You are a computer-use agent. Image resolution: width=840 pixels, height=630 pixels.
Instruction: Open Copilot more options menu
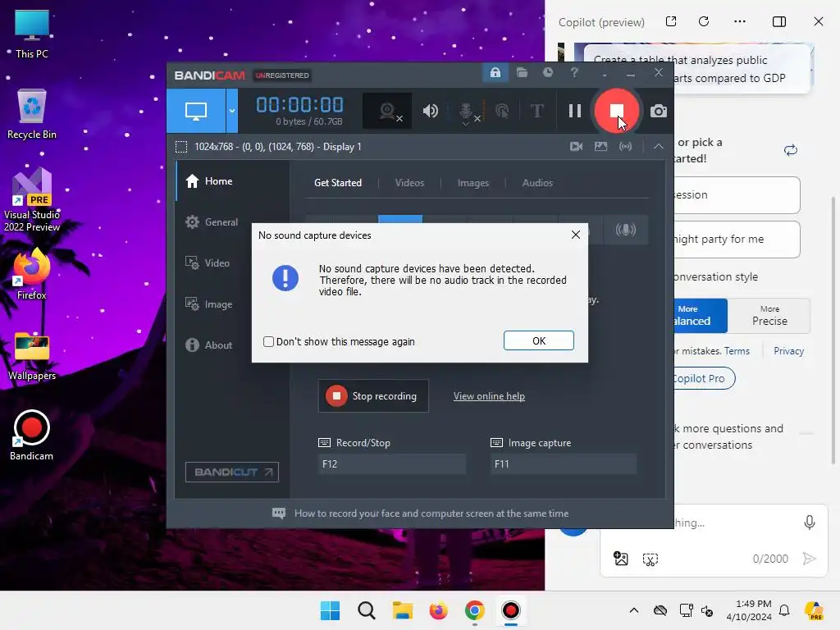[740, 21]
